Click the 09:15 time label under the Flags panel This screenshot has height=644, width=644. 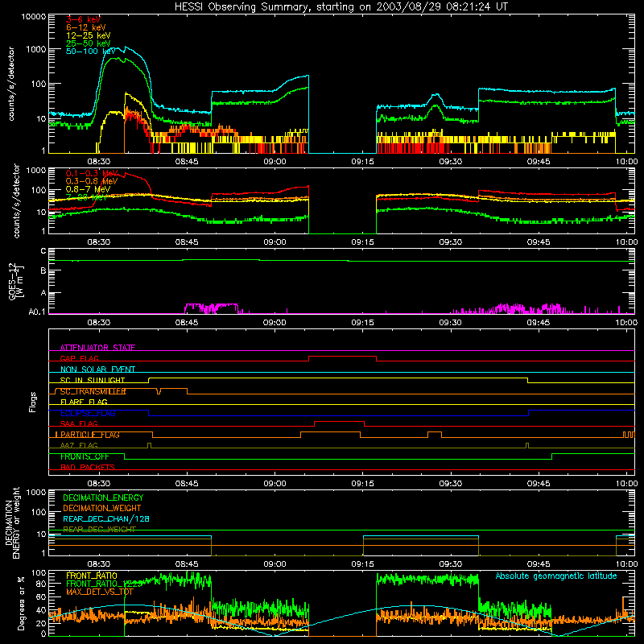click(x=363, y=484)
